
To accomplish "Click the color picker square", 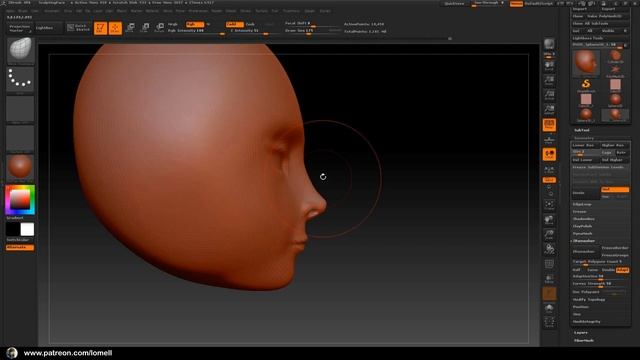I will 20,200.
